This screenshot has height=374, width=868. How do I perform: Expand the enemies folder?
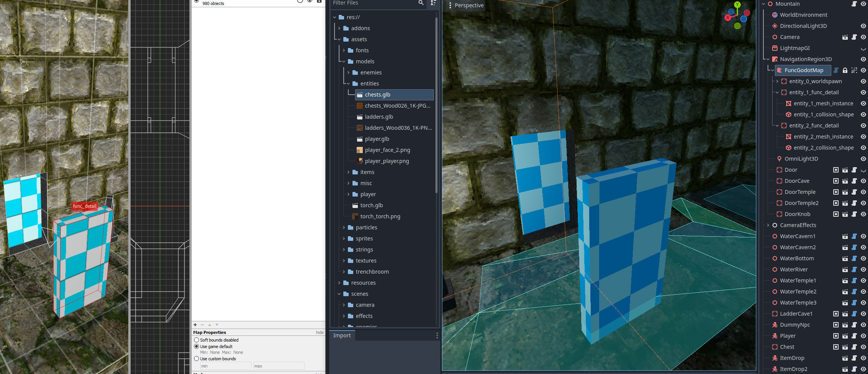point(348,73)
